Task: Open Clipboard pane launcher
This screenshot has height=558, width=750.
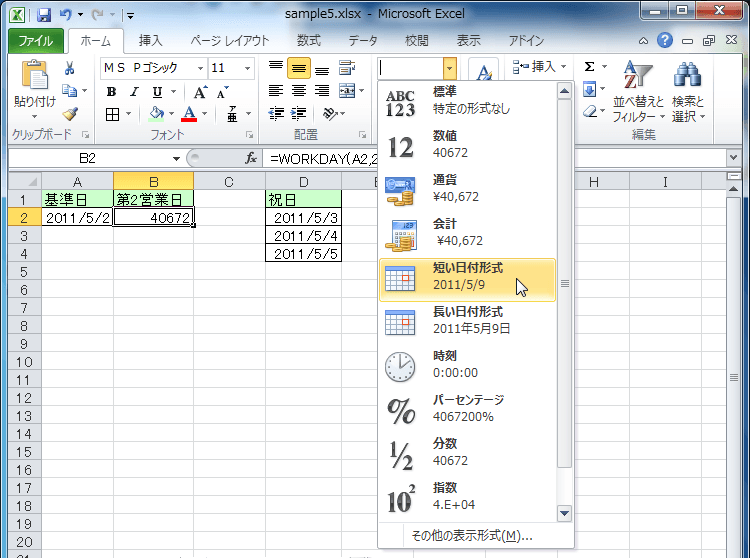Action: 85,135
